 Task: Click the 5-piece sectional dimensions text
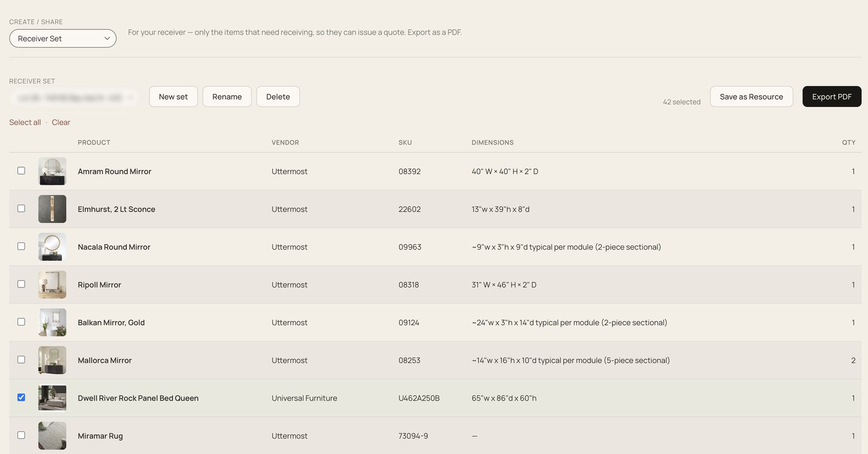pyautogui.click(x=571, y=360)
